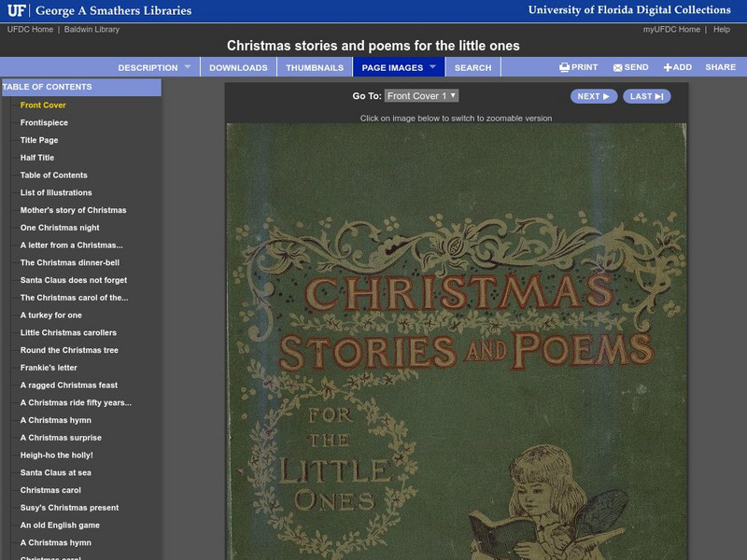Open the Baldwin Library link

92,30
